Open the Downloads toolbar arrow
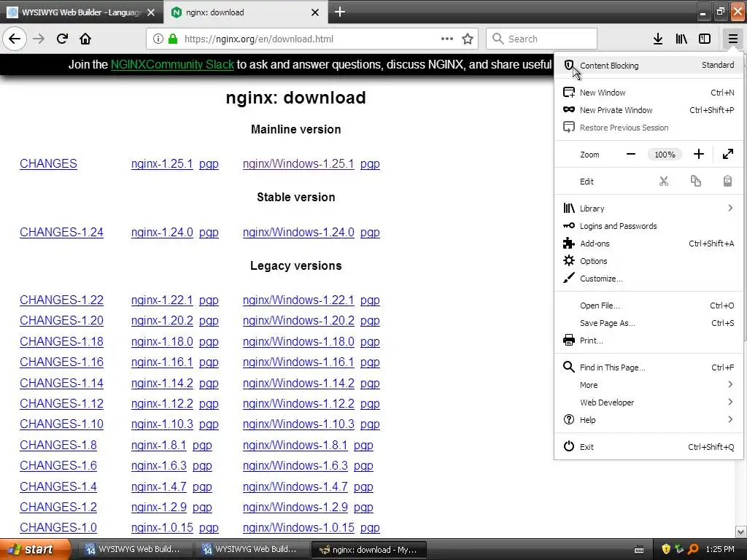 click(658, 39)
